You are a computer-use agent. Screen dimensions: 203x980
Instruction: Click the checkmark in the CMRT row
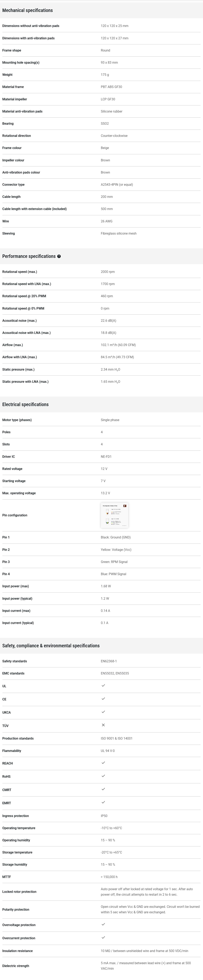pos(103,789)
